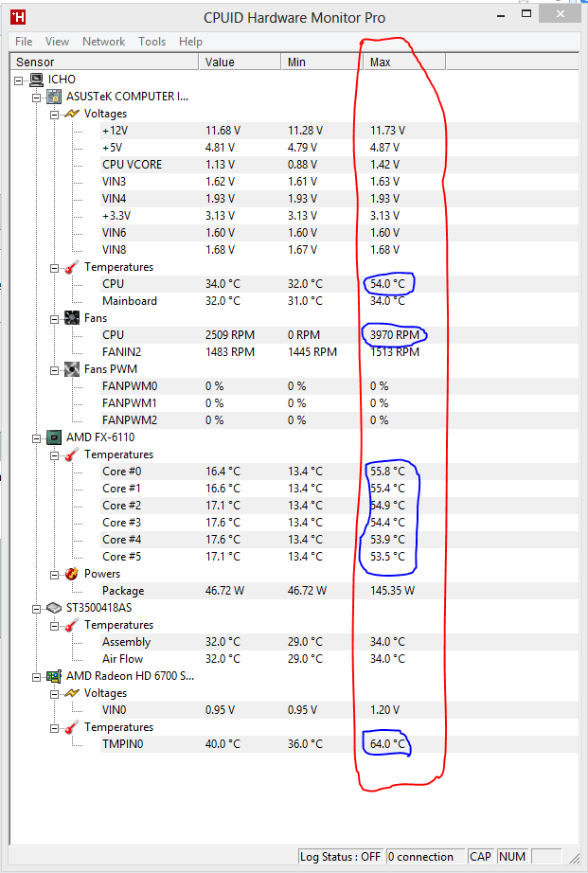Collapse the Powers group
This screenshot has width=588, height=873.
(55, 575)
